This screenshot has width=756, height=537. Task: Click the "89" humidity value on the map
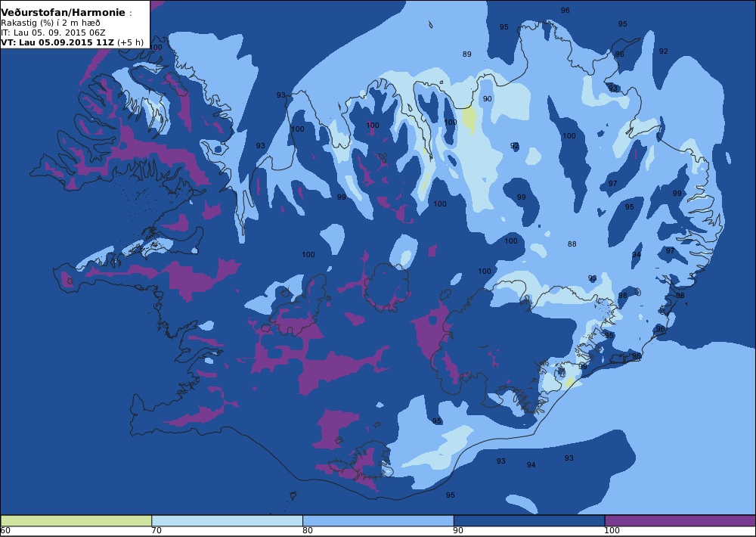466,54
